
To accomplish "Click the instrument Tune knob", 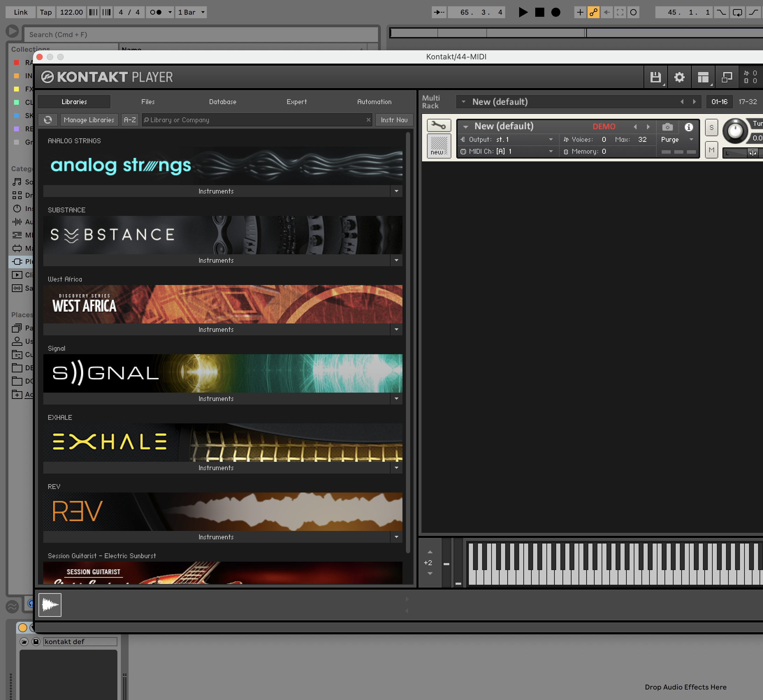I will pyautogui.click(x=735, y=131).
